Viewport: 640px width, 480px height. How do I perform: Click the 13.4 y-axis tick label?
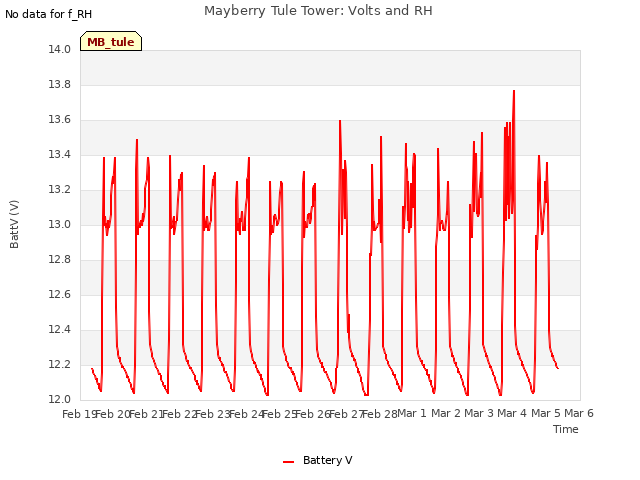click(60, 154)
